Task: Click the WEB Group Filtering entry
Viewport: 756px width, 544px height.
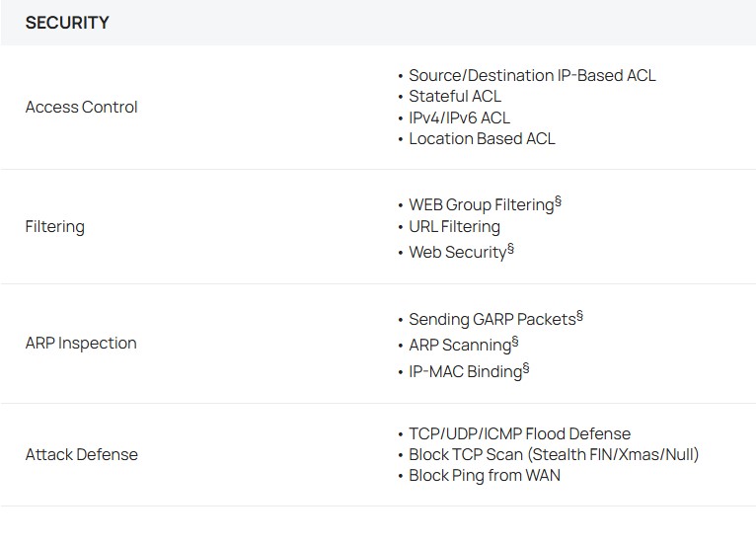Action: click(x=481, y=205)
